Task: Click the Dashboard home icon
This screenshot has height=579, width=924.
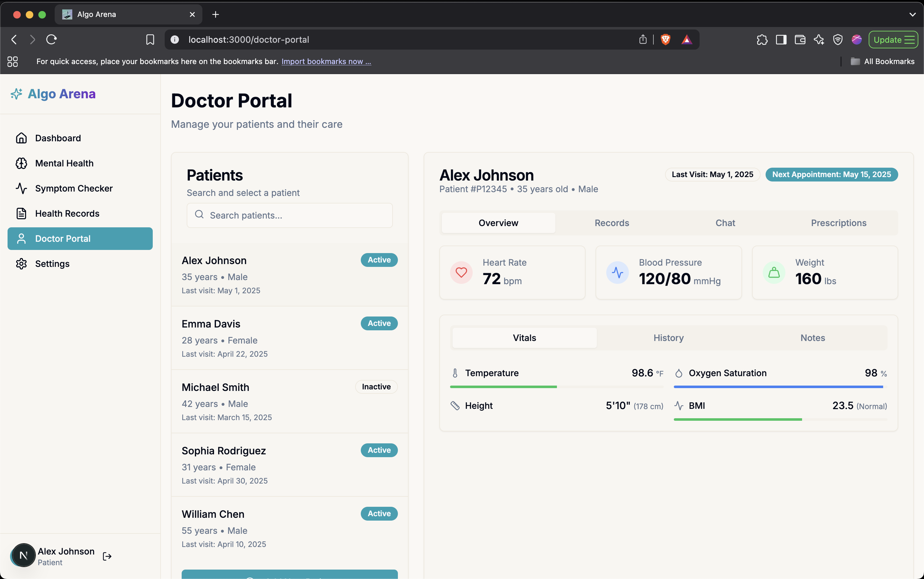Action: (x=21, y=138)
